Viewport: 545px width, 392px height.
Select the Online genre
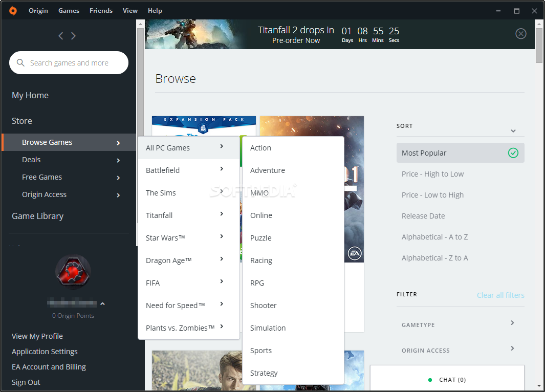293,215
